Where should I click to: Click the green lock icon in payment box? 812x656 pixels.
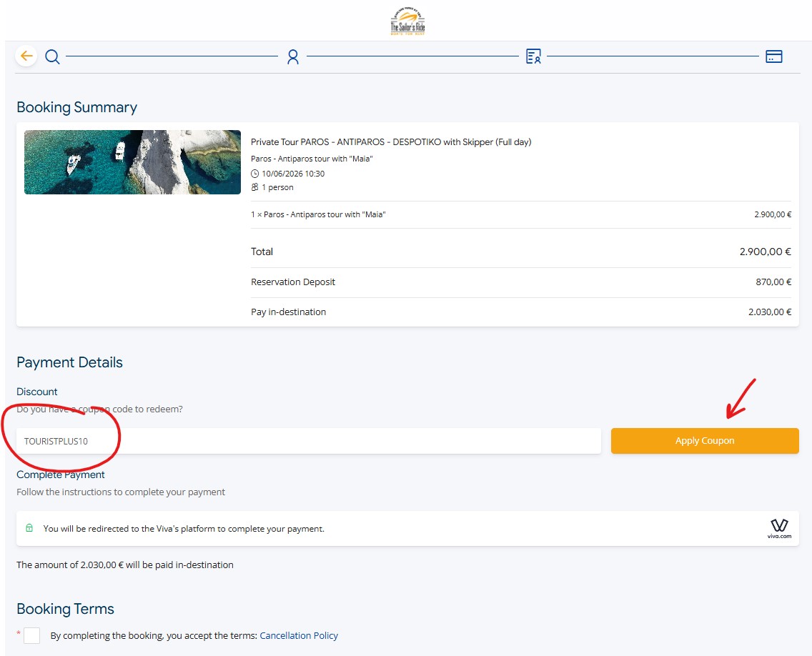pyautogui.click(x=29, y=529)
